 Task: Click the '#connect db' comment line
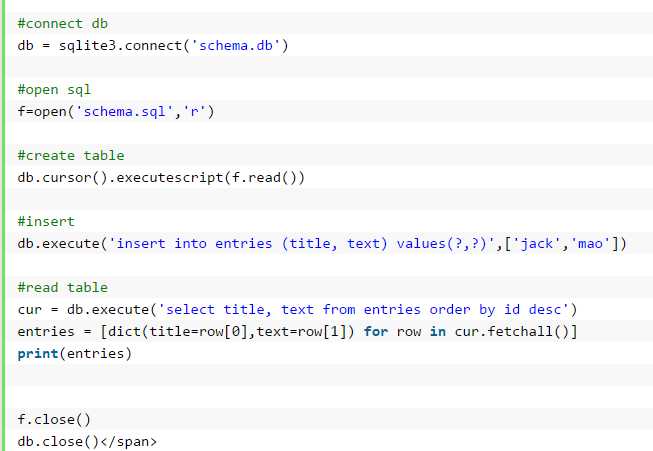(62, 24)
